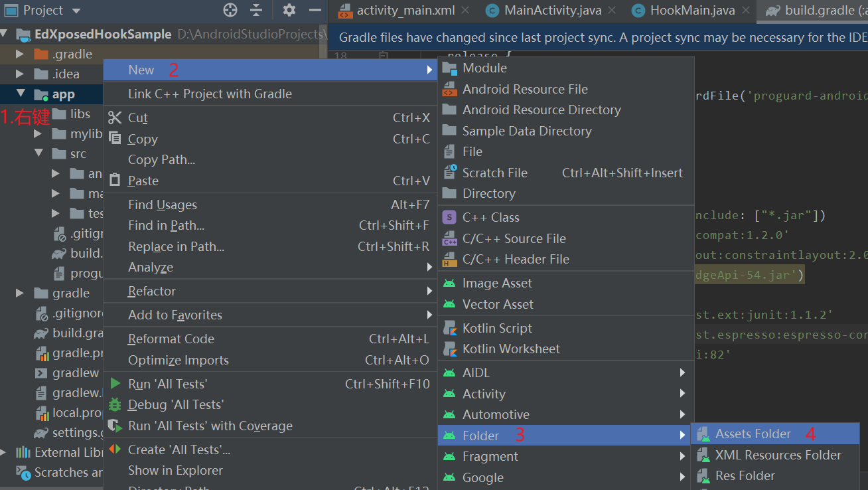Click the Collapse All icon in Project panel
Viewport: 868px width, 490px height.
click(256, 10)
